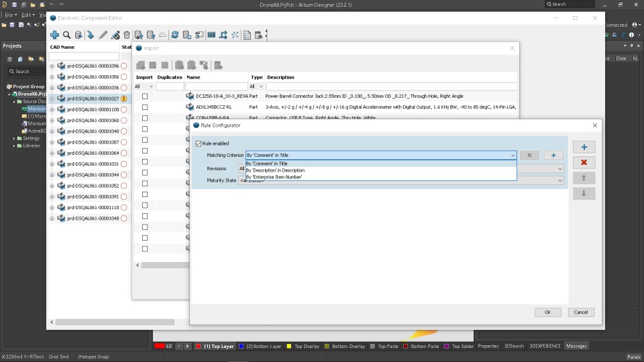Image resolution: width=644 pixels, height=362 pixels.
Task: Click the user account icon at top right
Action: click(635, 25)
